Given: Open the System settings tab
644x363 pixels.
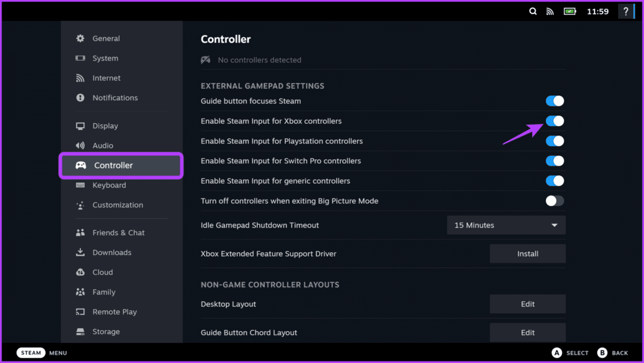Looking at the screenshot, I should coord(121,58).
